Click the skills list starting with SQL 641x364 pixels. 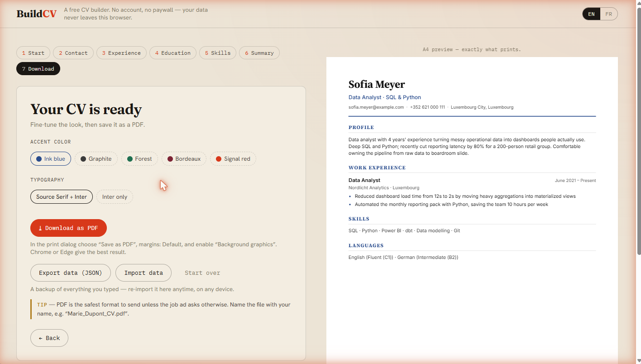point(404,231)
